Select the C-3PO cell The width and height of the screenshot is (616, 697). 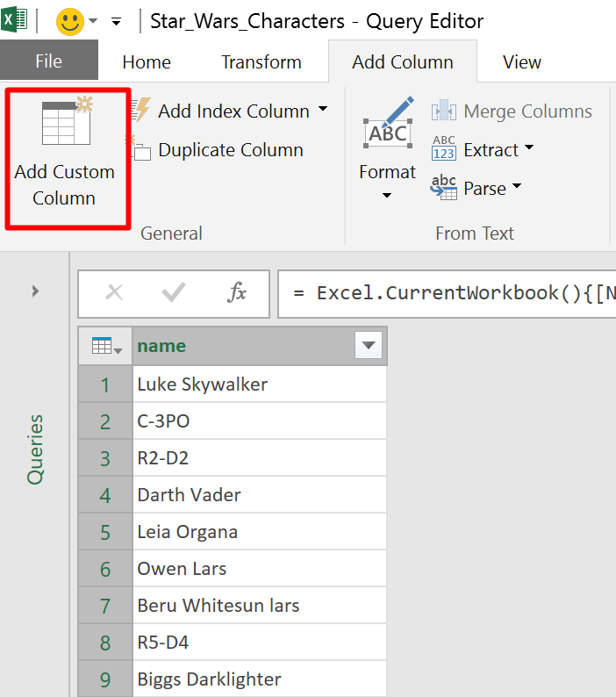pyautogui.click(x=260, y=421)
